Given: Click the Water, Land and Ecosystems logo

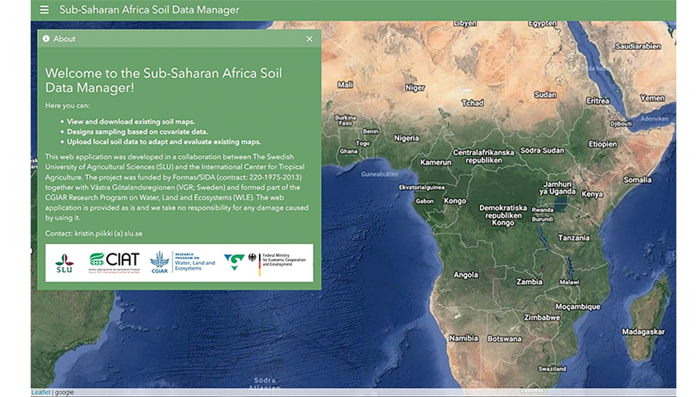Looking at the screenshot, I should click(x=195, y=262).
